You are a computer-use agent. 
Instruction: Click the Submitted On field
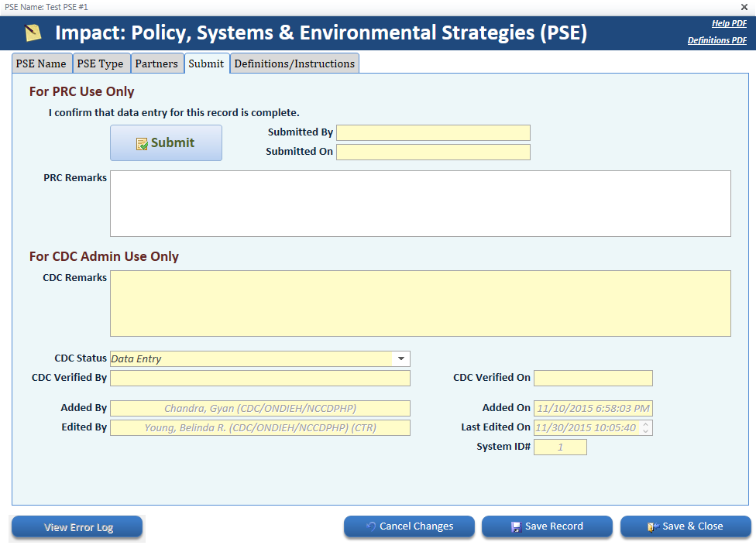(433, 152)
